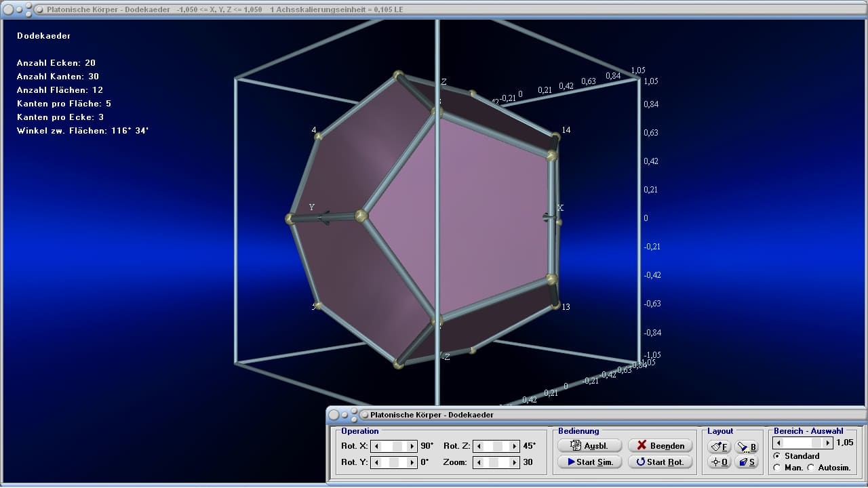Click the range value 1,05 in Bereich
This screenshot has height=488, width=868.
[845, 443]
